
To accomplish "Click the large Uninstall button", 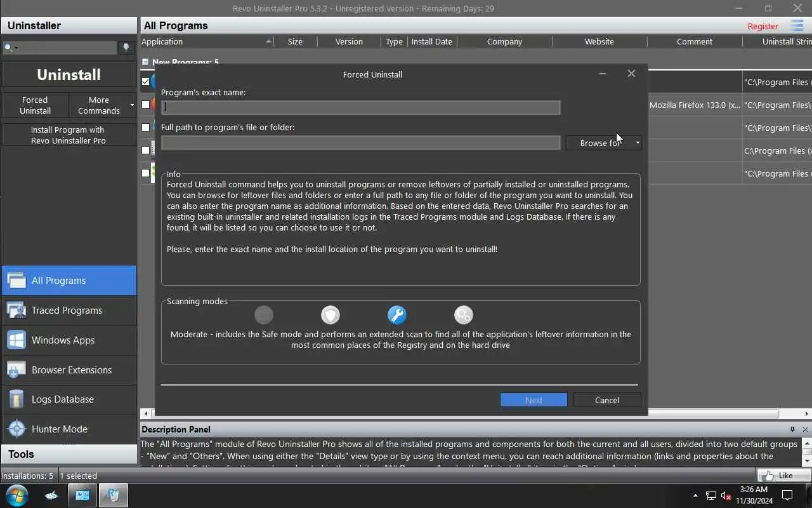I will coord(69,74).
